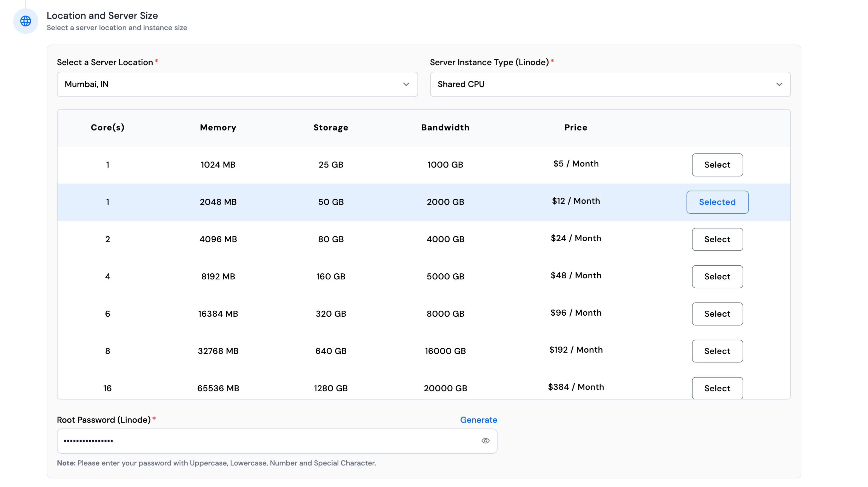Click Generate link for root password
Screen dimensions: 868x487
point(478,420)
